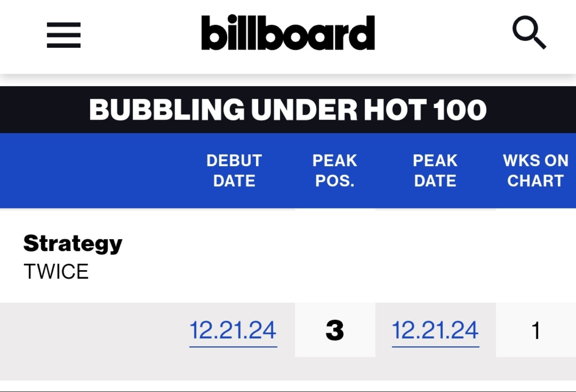This screenshot has height=392, width=576.
Task: Click the Billboard logo
Action: [x=288, y=33]
